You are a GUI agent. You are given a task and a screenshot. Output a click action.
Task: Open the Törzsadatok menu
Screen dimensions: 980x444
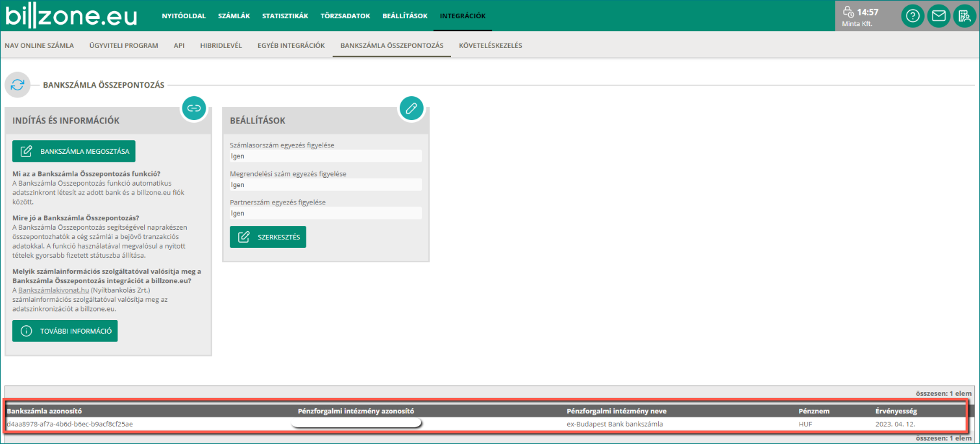(345, 16)
